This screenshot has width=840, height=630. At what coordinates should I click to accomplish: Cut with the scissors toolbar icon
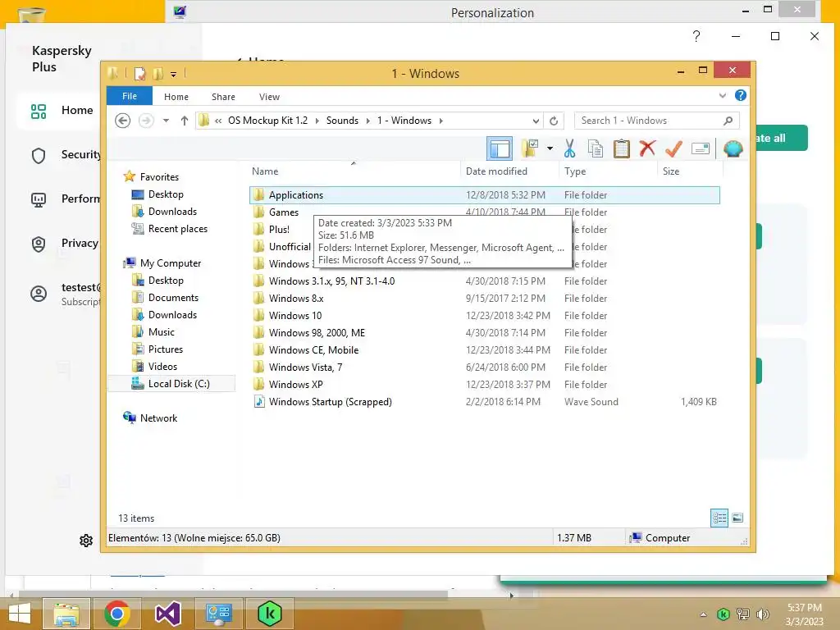coord(569,148)
